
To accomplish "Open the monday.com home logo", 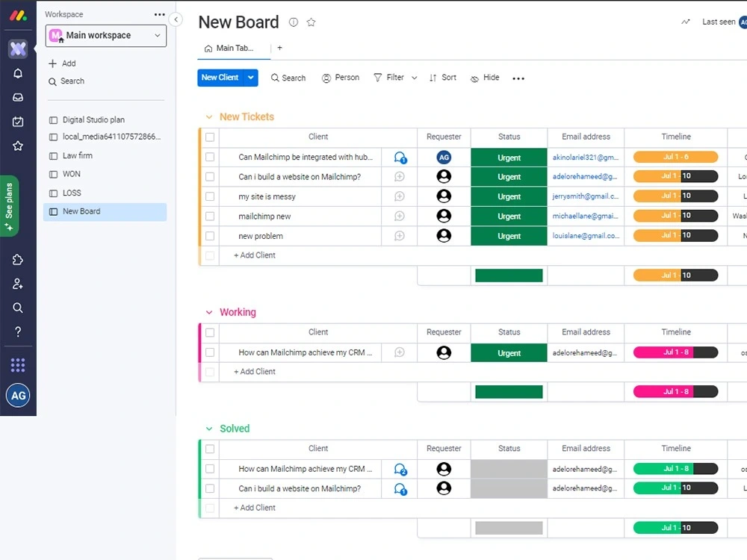I will 18,16.
